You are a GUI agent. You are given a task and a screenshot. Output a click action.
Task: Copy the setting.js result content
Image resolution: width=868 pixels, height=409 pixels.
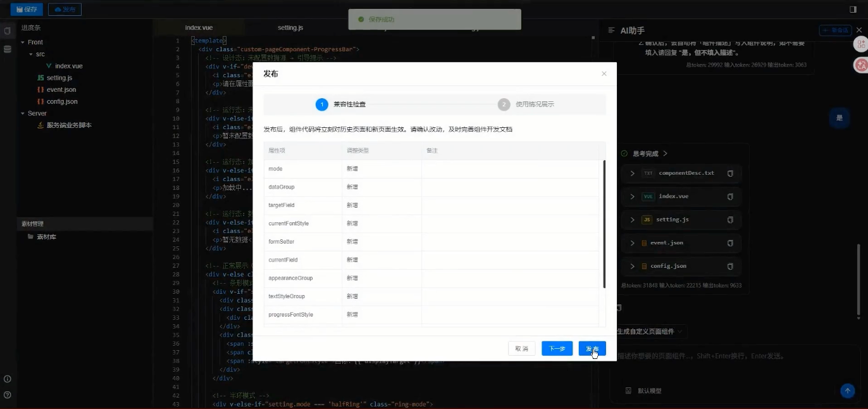pyautogui.click(x=730, y=220)
